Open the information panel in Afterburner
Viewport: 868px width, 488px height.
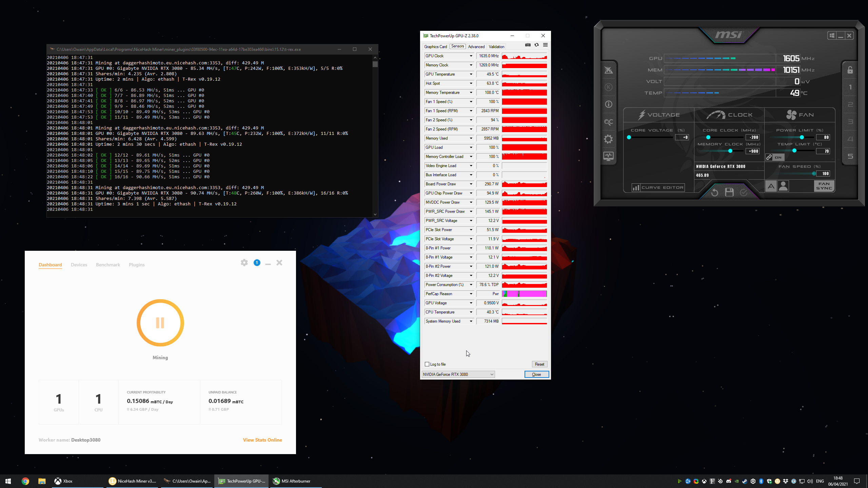(x=609, y=104)
